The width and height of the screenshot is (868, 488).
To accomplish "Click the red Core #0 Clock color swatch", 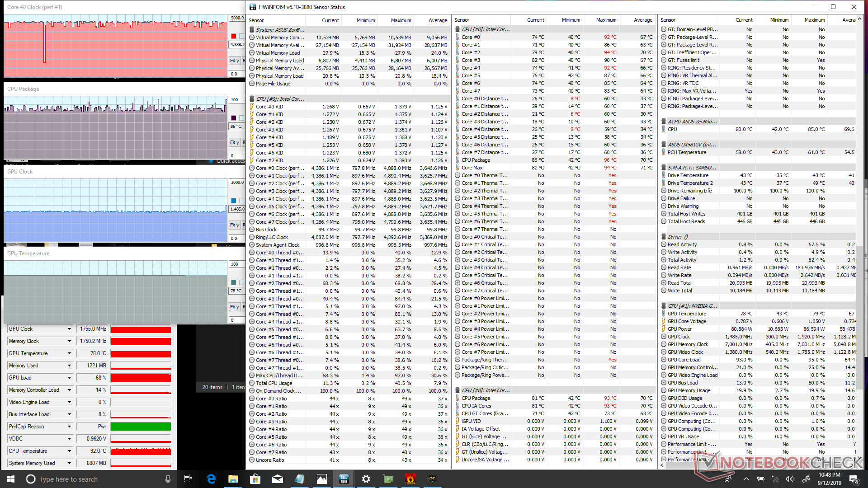I will tap(233, 36).
